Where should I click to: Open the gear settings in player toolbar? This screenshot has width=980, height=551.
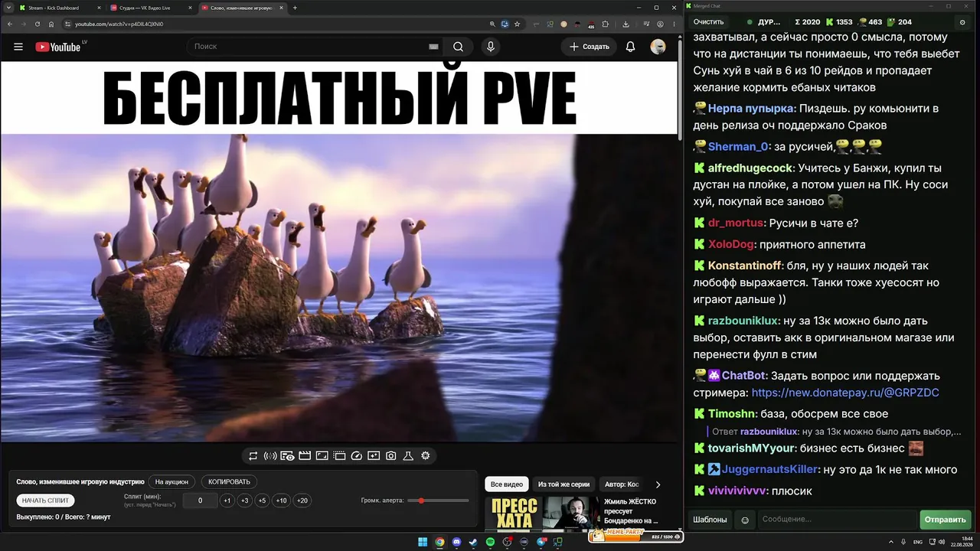pos(426,456)
